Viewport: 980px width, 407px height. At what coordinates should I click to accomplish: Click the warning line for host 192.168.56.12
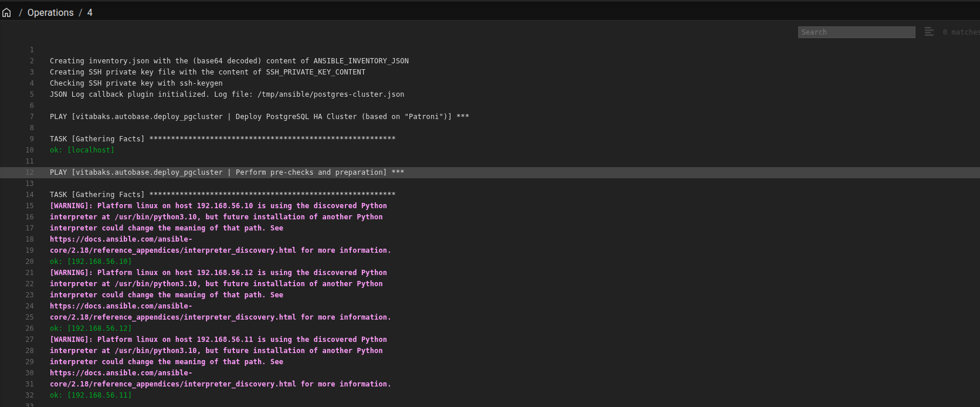point(218,273)
